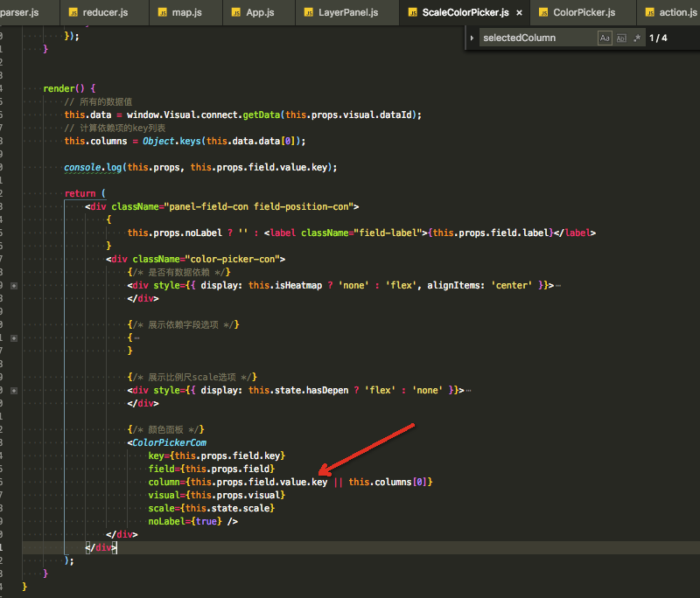Switch to the LayerPanel.js tab
700x598 pixels.
[x=347, y=12]
